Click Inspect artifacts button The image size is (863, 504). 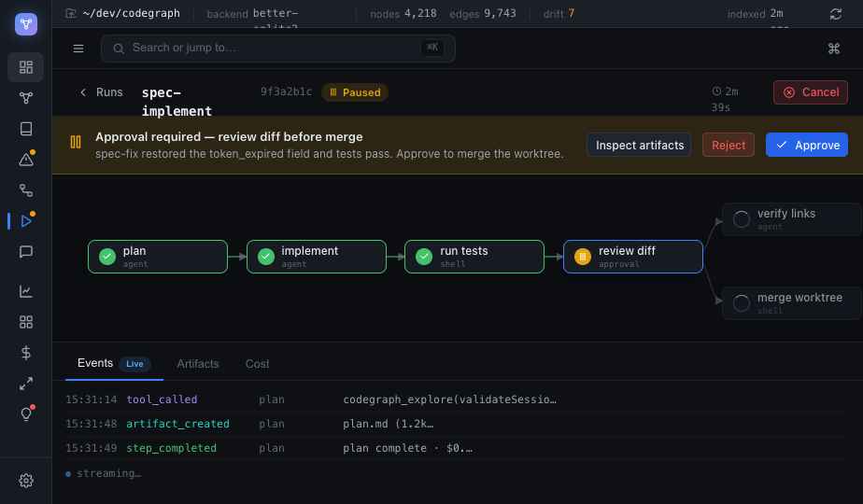(x=639, y=146)
